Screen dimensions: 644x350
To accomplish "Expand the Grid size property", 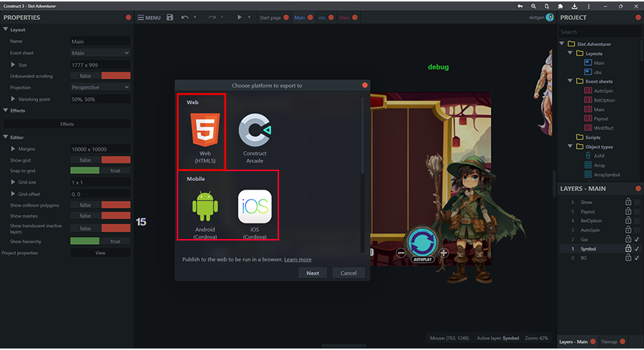I will [13, 182].
